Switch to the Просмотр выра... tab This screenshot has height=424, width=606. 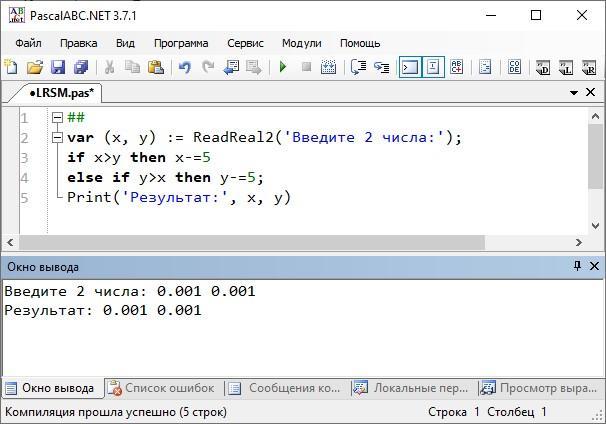(x=539, y=388)
